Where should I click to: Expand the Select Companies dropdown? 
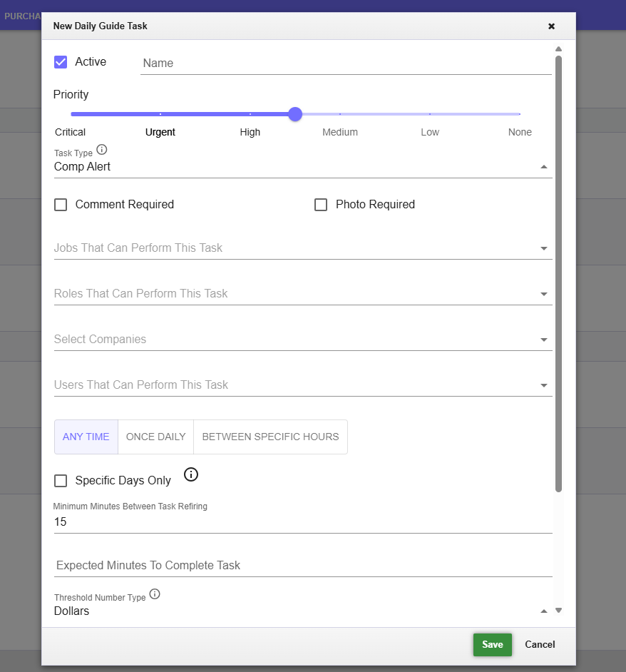point(302,340)
